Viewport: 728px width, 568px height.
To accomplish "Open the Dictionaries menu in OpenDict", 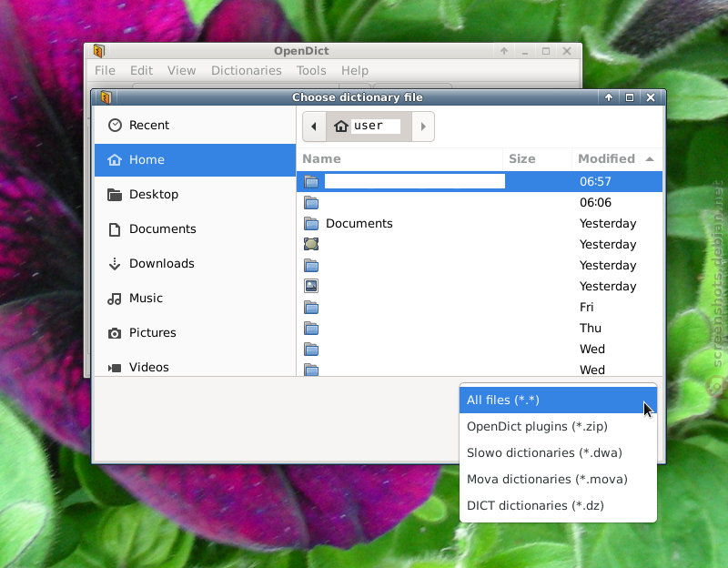I will click(247, 71).
